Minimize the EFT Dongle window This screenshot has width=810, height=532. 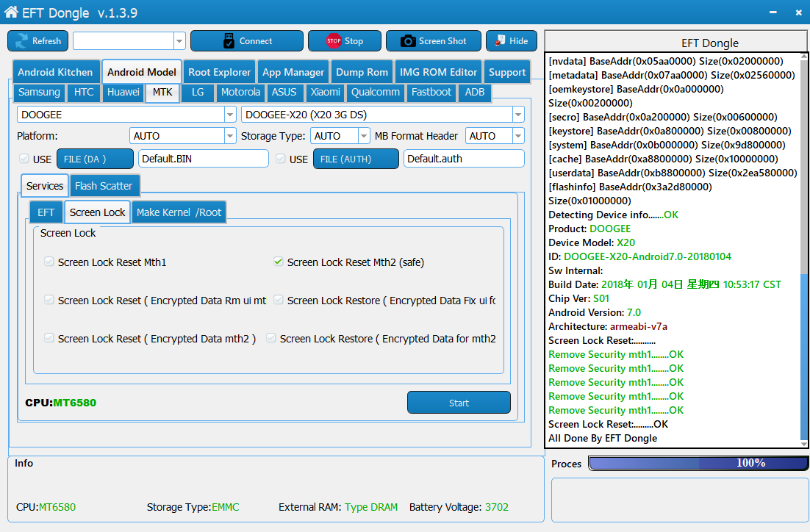[x=773, y=12]
